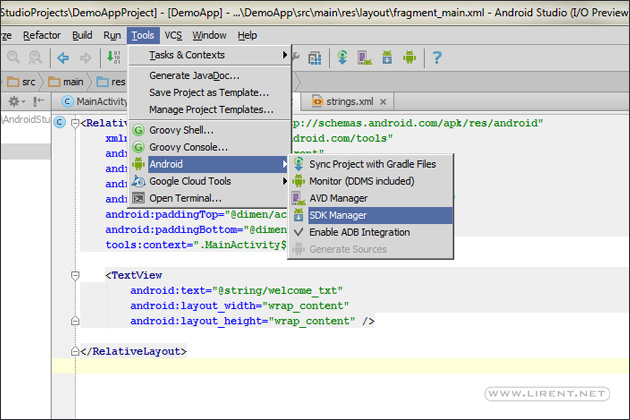630x420 pixels.
Task: Open the VCS menu
Action: 173,36
